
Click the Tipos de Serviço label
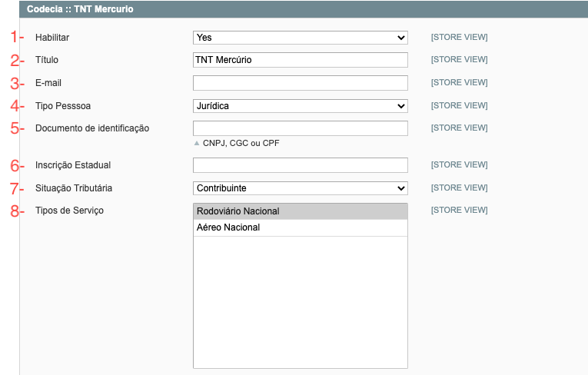pos(69,211)
